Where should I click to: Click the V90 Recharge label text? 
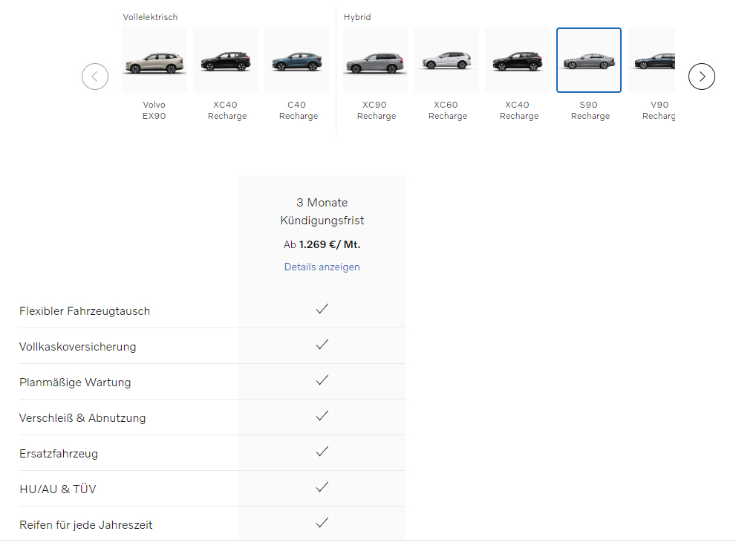tap(659, 111)
